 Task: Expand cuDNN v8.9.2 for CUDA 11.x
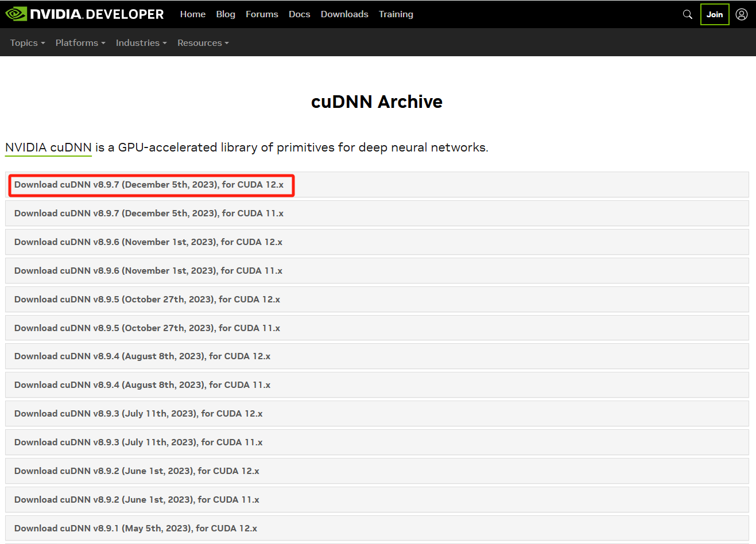[x=377, y=500]
